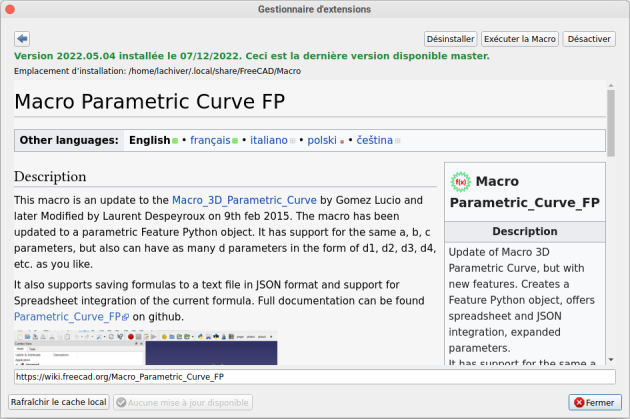The width and height of the screenshot is (630, 419).
Task: Click the red icon on the Fermer button
Action: [x=581, y=402]
